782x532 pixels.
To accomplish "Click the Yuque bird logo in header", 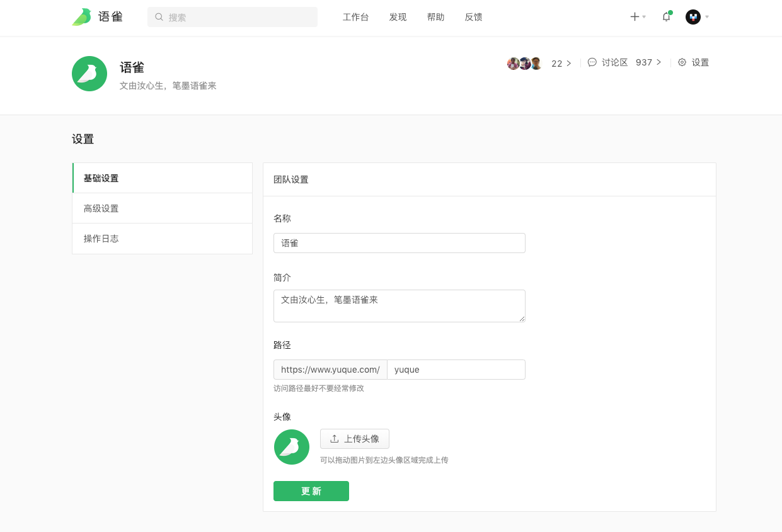I will click(x=82, y=17).
